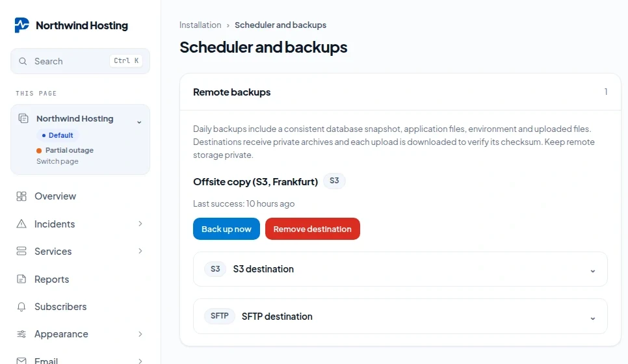
Task: Click the Last success: 10 hours ago text
Action: [244, 204]
